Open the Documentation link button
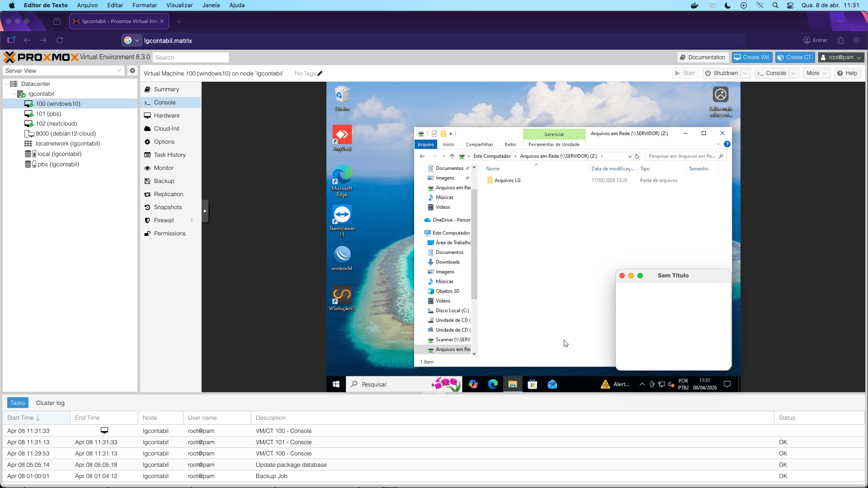This screenshot has width=868, height=488. point(703,57)
